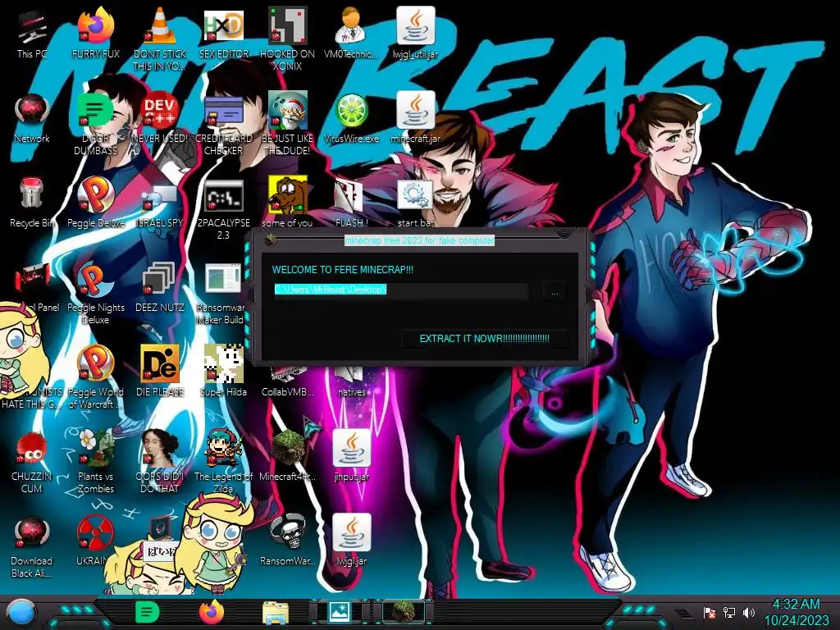Image resolution: width=840 pixels, height=630 pixels.
Task: Launch Firefox from the taskbar
Action: (212, 612)
